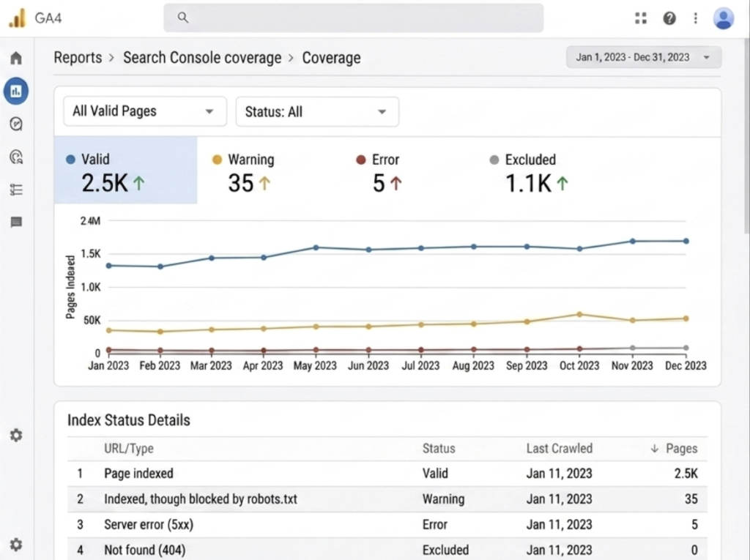Click the GA4 analytics logo
This screenshot has width=750, height=560.
click(18, 18)
